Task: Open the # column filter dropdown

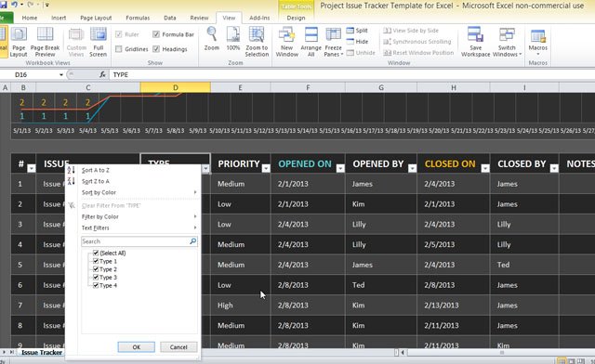Action: click(32, 168)
